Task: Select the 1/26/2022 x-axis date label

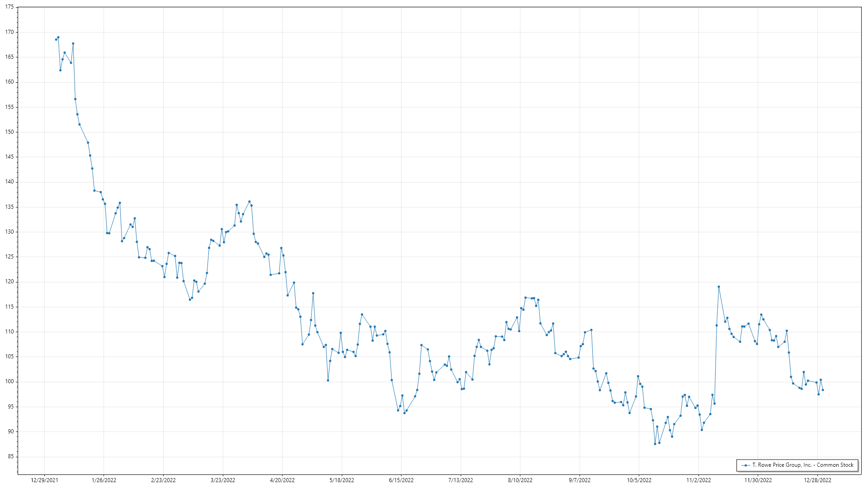Action: [104, 480]
